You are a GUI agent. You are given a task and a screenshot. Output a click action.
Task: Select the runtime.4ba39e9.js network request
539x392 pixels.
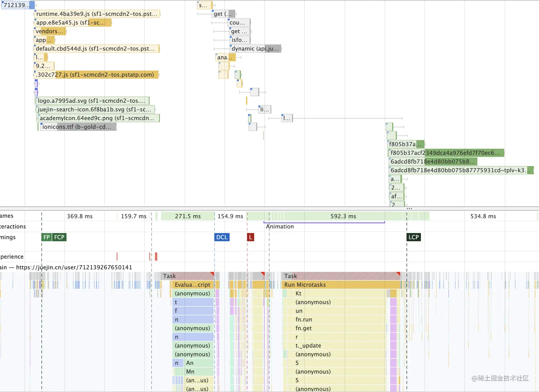pyautogui.click(x=97, y=14)
